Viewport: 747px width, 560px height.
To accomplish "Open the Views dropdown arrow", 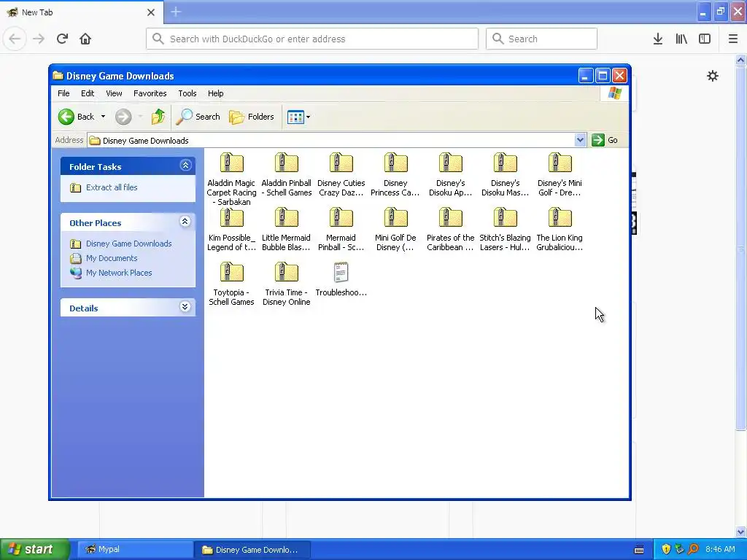I will (x=309, y=117).
